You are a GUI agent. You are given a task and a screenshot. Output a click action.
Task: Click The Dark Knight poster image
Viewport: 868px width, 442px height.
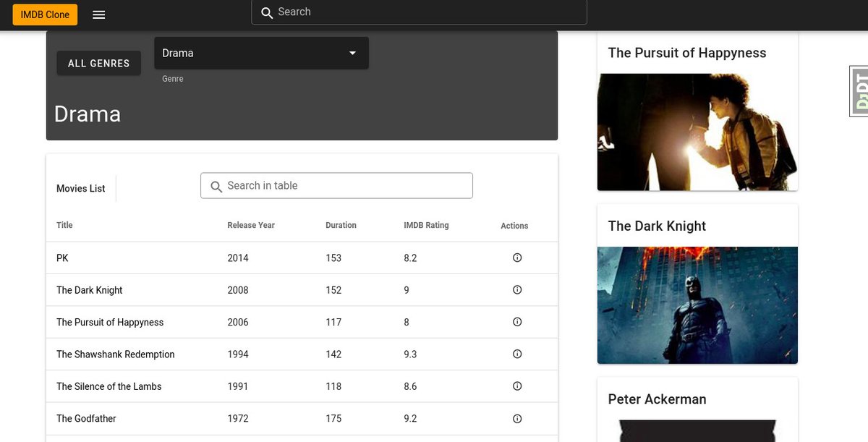697,305
